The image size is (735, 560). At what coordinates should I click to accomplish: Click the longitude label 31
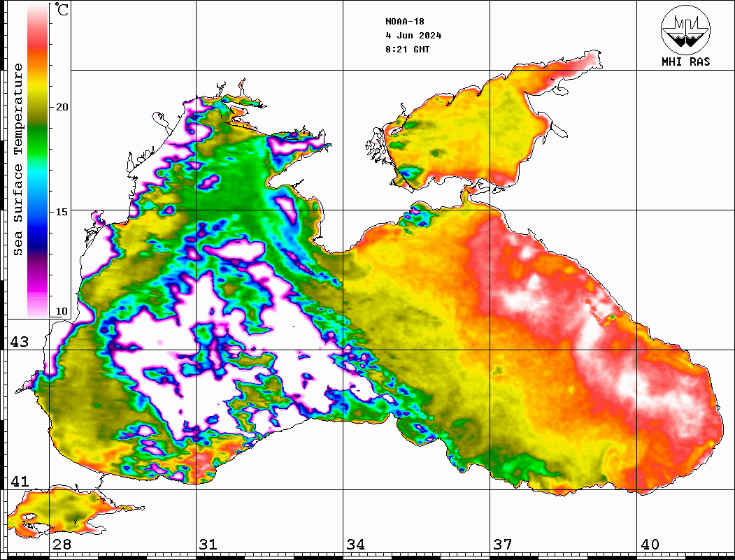208,545
